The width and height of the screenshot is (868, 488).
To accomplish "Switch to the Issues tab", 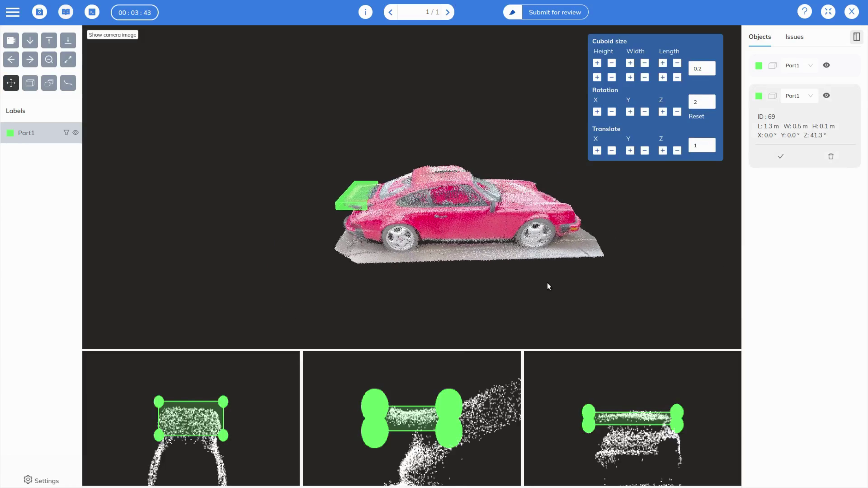I will click(x=794, y=37).
